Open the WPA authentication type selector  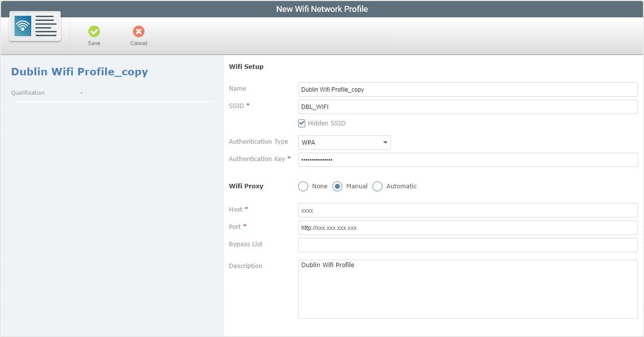(x=344, y=142)
